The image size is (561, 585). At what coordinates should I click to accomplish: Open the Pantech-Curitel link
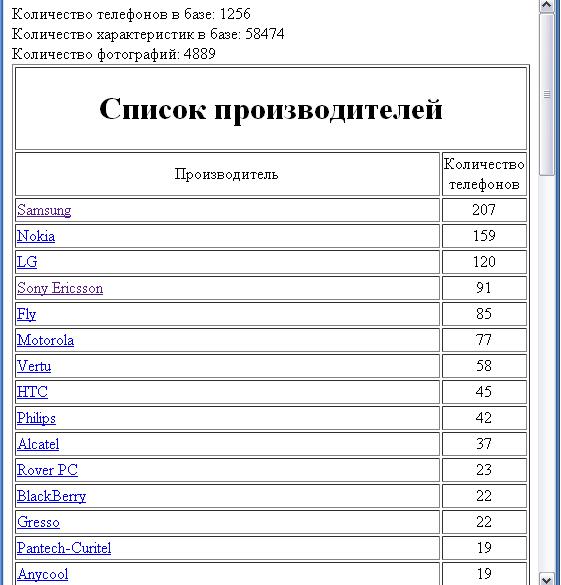coord(64,548)
